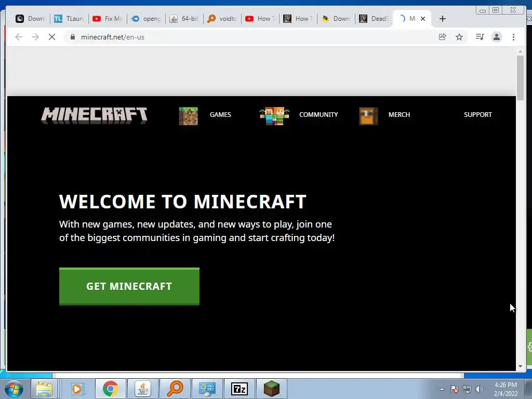Click the page scroll up arrow
Screen dimensions: 532x399
tap(520, 51)
